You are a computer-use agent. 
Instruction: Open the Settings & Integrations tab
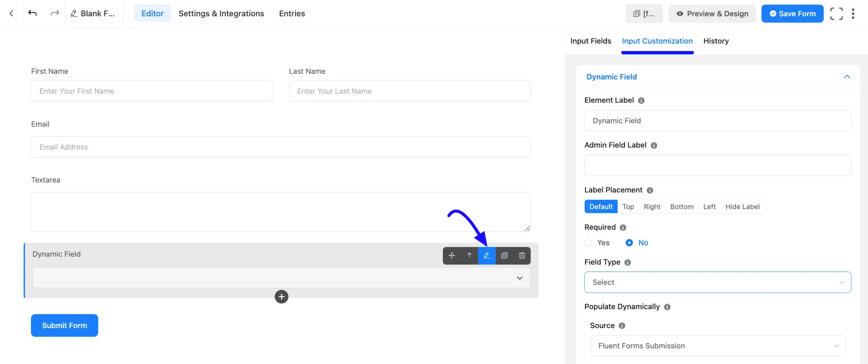tap(221, 14)
